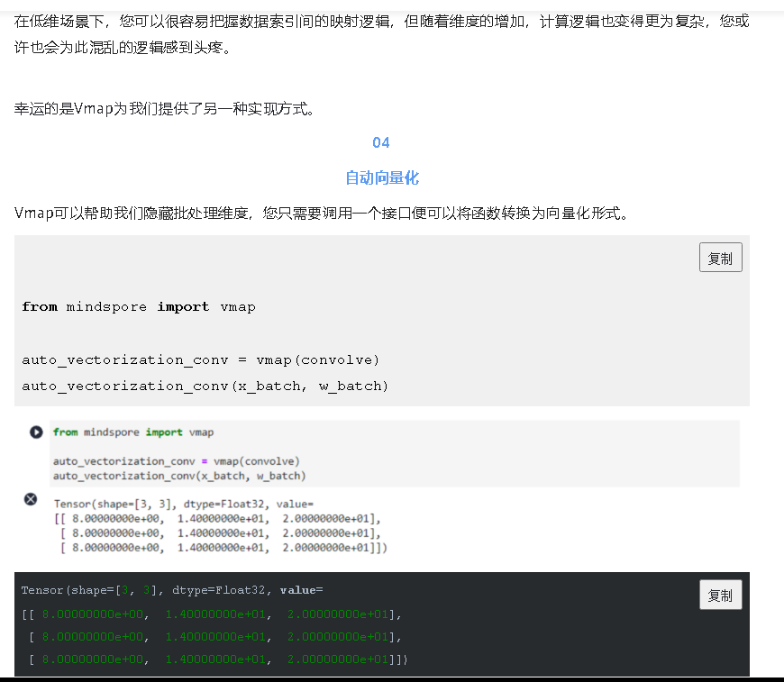
Task: Click the vmap(convolve) line in notebook cell image
Action: pos(176,461)
